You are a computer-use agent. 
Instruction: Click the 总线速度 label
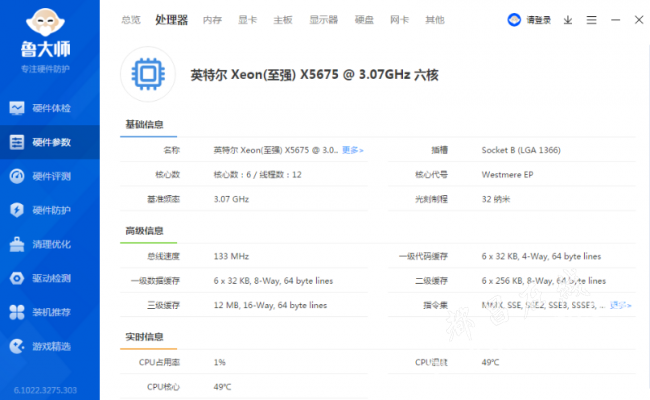[164, 256]
